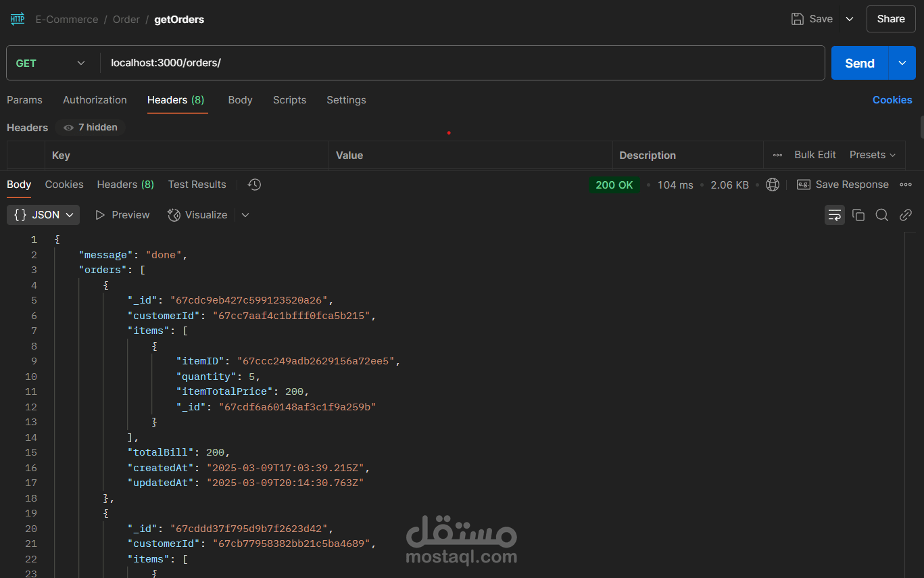Click the HTTP method icon in breadcrumb
Screen dimensions: 924x578
(x=17, y=19)
